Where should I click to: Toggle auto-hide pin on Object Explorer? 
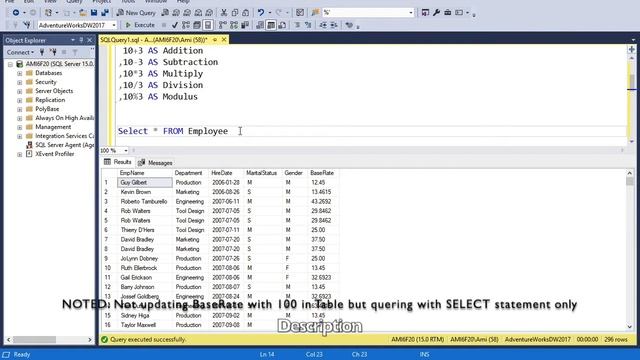tap(81, 40)
